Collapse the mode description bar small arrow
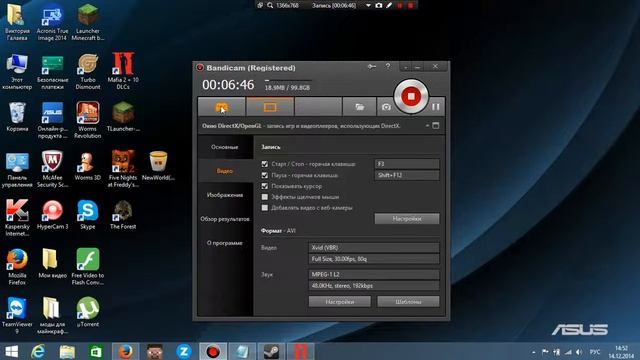640x360 pixels. pos(427,126)
